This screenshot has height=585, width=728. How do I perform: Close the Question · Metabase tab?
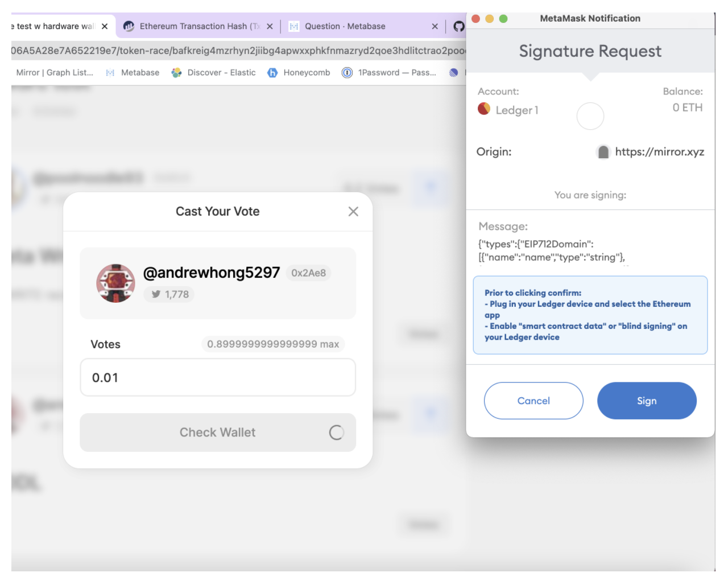point(435,26)
